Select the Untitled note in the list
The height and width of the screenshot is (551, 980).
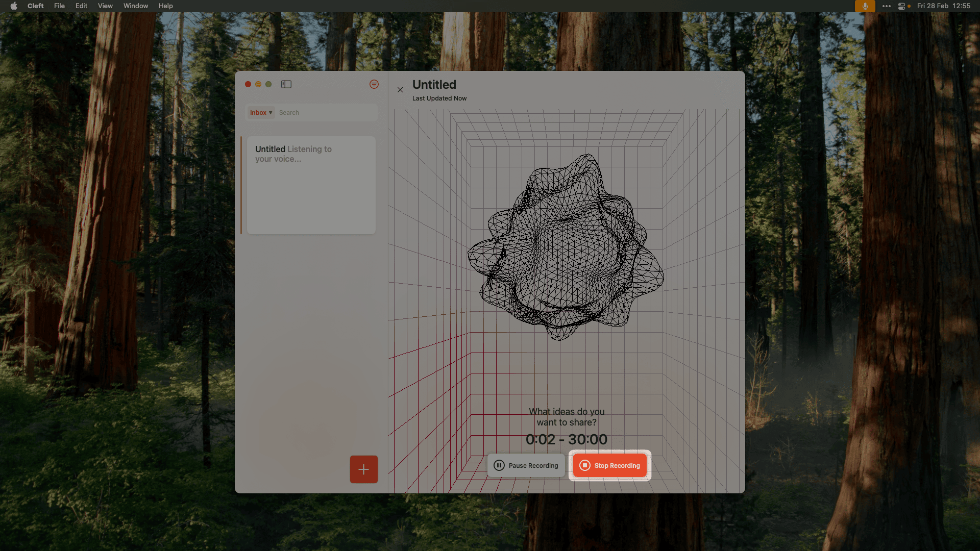coord(311,185)
